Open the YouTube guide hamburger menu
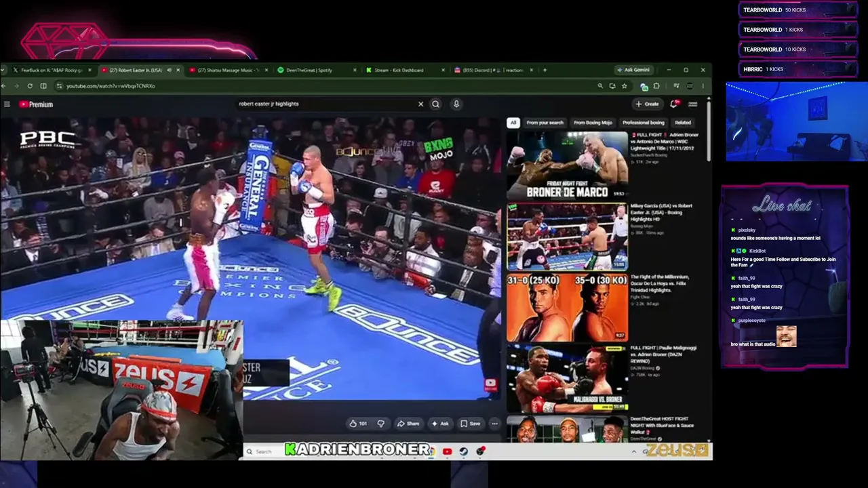 tap(7, 104)
